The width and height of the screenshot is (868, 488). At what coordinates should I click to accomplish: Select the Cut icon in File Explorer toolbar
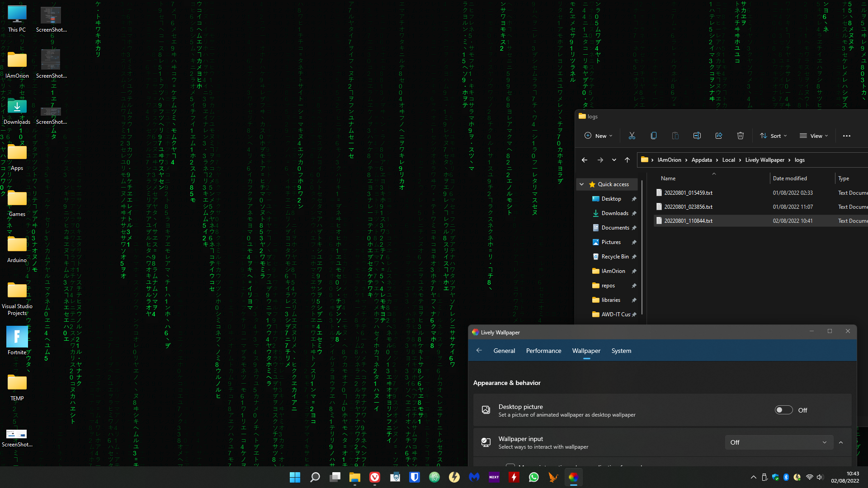point(632,136)
